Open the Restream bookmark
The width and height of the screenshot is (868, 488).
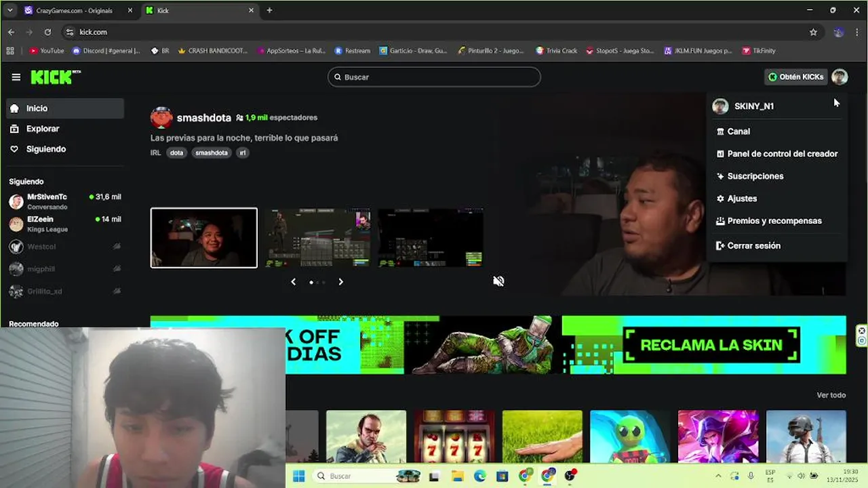click(353, 51)
